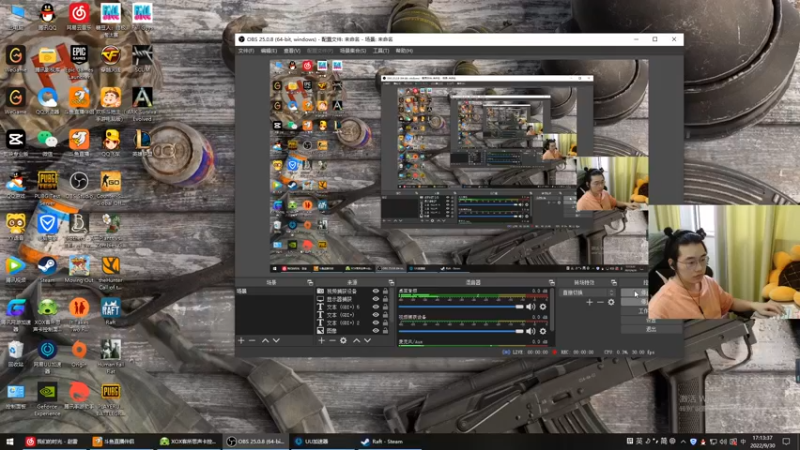Open source properties via the sources gear icon
The height and width of the screenshot is (450, 800).
click(343, 340)
